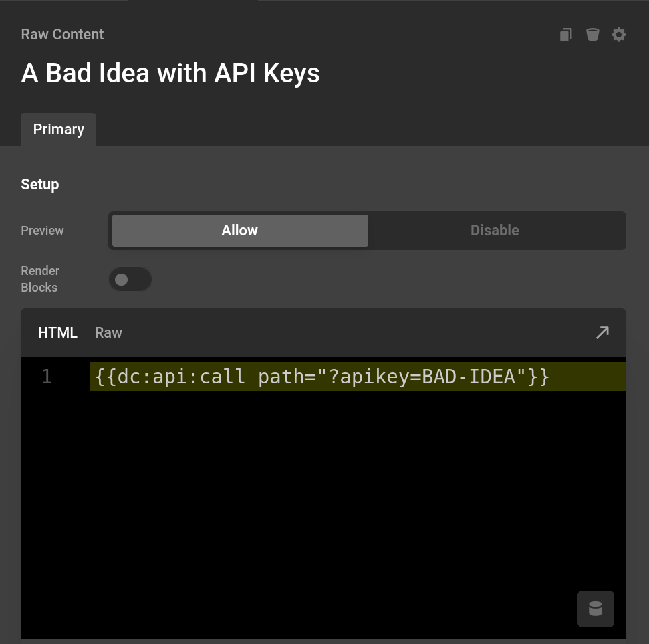Select the Raw view in the editor header

[x=108, y=332]
